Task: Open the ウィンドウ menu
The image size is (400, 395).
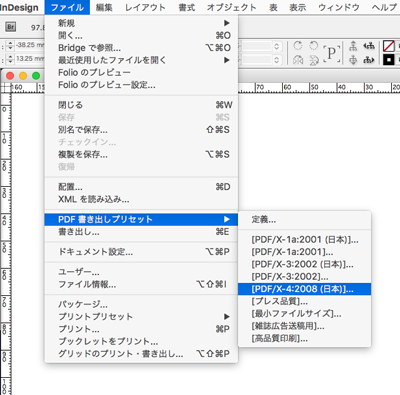Action: (x=339, y=7)
